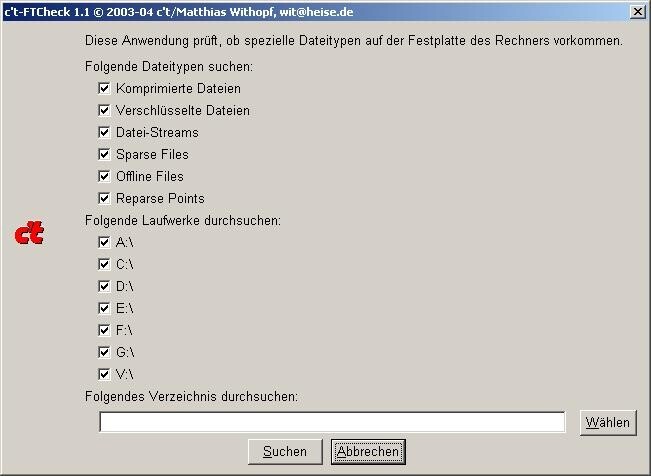The width and height of the screenshot is (651, 476).
Task: Disable Datei-Streams search option
Action: [x=104, y=132]
